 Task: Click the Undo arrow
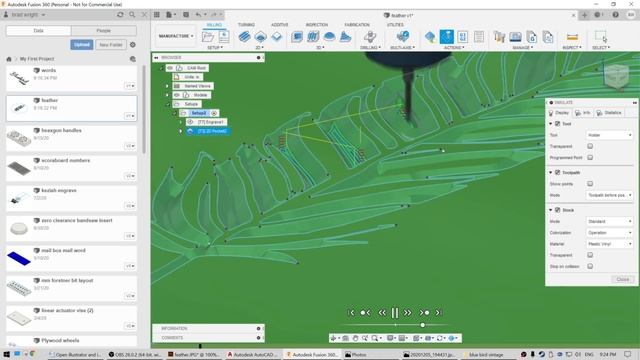click(x=198, y=15)
